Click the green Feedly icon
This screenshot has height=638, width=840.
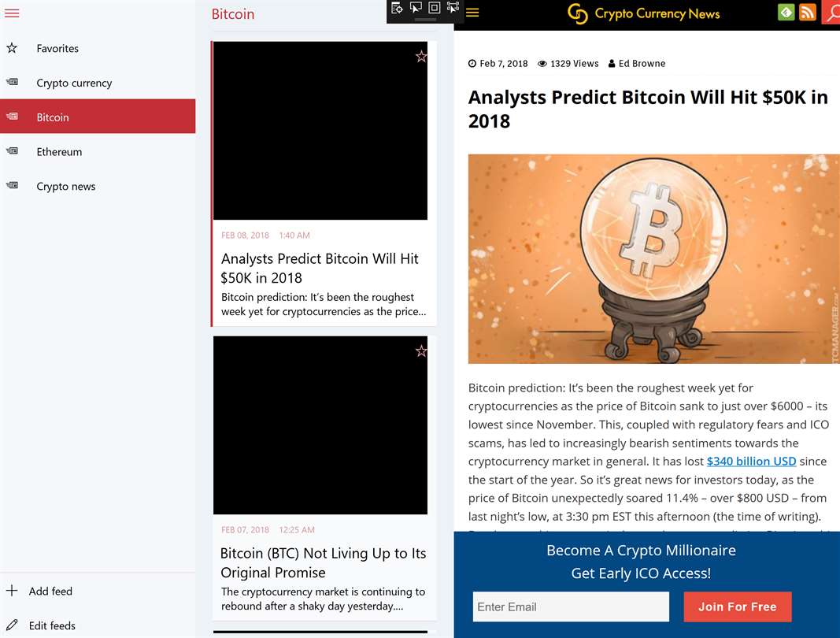[x=786, y=13]
